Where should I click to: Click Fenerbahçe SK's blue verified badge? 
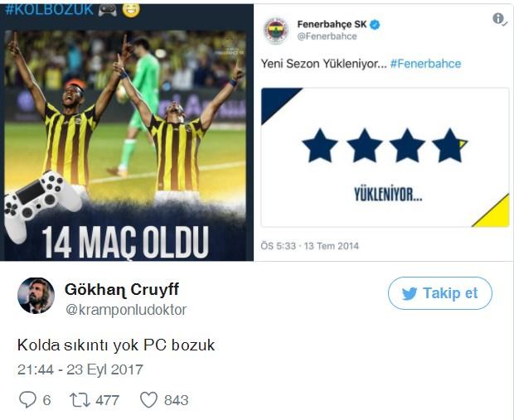375,25
